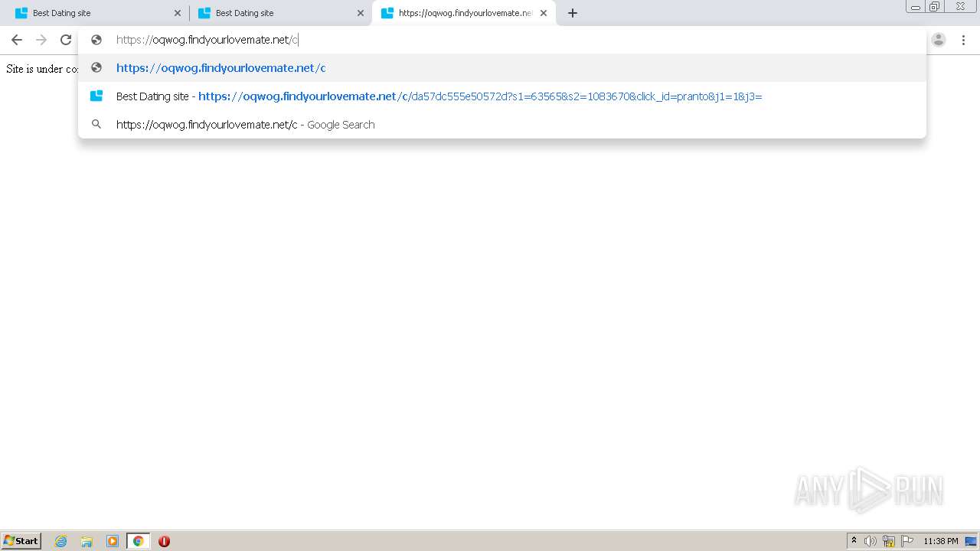Go back using the browser back arrow
The image size is (980, 551).
coord(17,40)
